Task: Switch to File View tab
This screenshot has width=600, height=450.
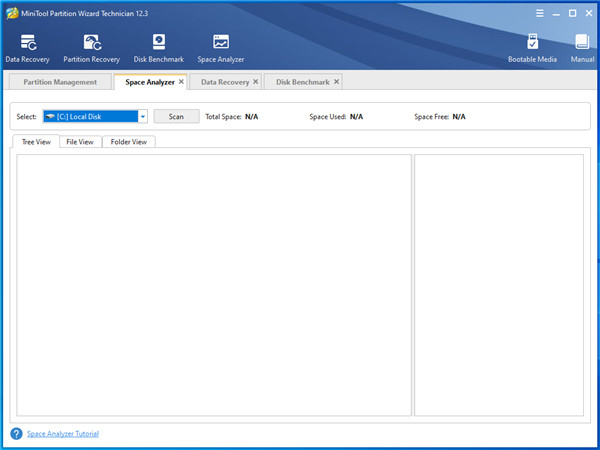Action: [x=79, y=142]
